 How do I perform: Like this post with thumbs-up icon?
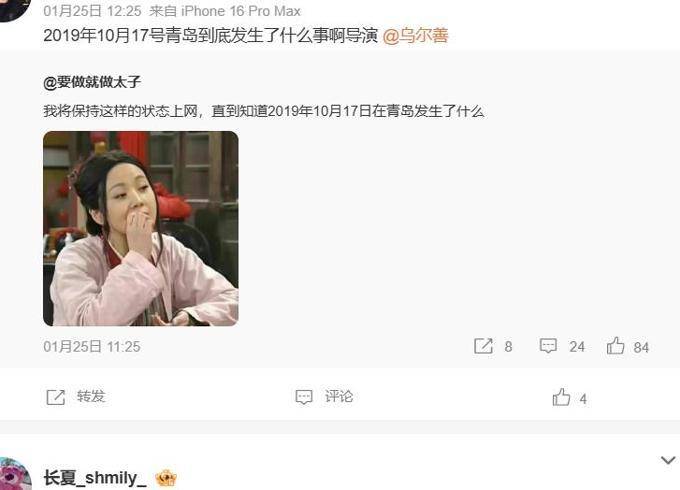[561, 397]
